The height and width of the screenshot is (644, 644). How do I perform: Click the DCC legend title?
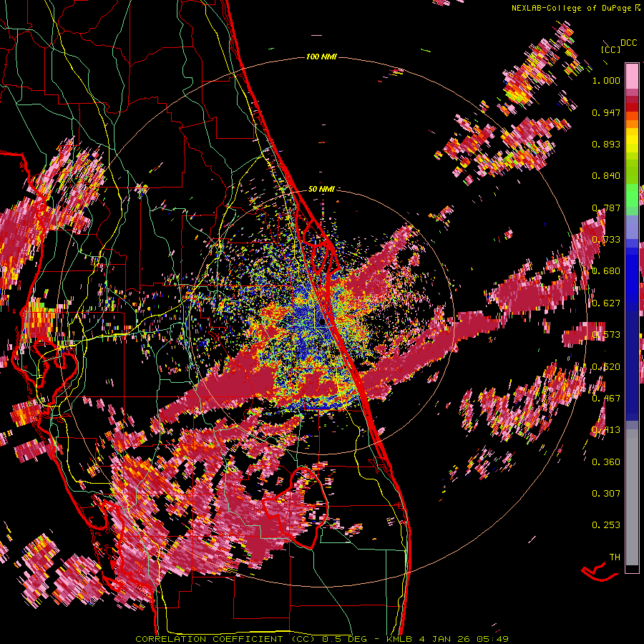628,43
